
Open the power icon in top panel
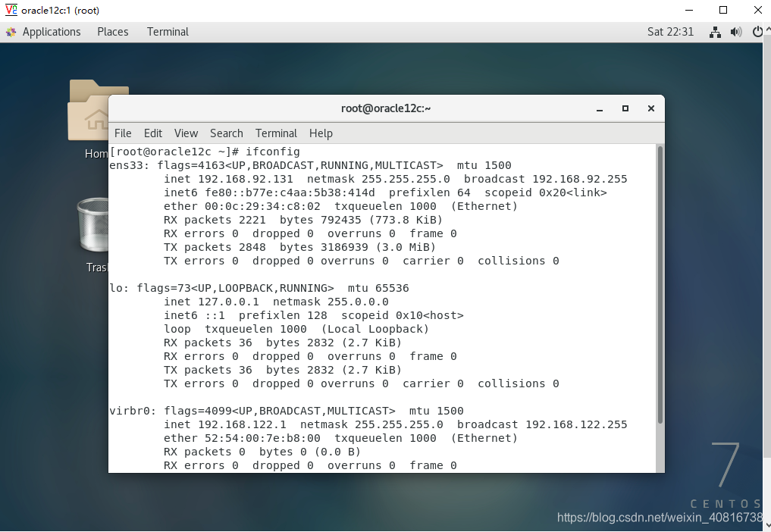point(757,32)
